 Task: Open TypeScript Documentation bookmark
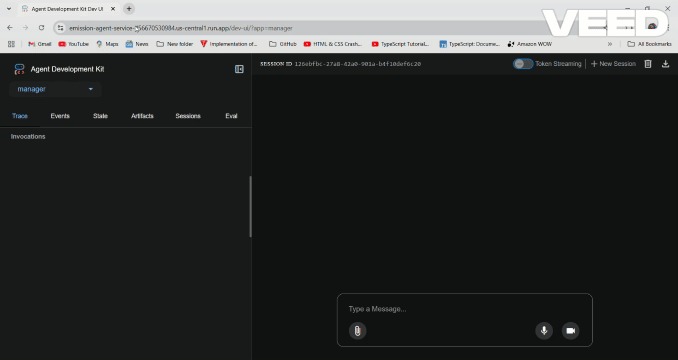point(470,44)
